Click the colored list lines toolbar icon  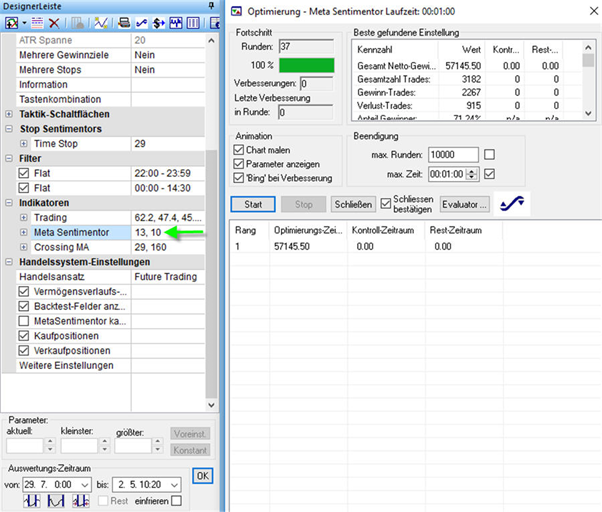pos(37,23)
